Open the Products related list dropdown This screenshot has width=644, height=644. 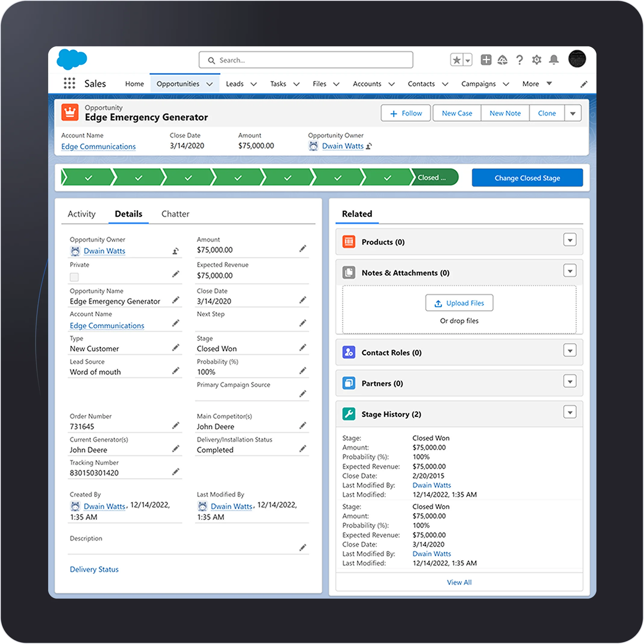pos(570,240)
